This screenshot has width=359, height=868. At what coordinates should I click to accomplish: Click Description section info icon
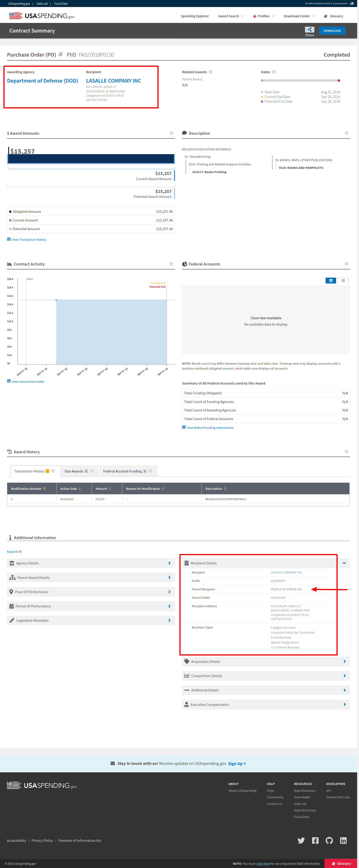coord(346,133)
